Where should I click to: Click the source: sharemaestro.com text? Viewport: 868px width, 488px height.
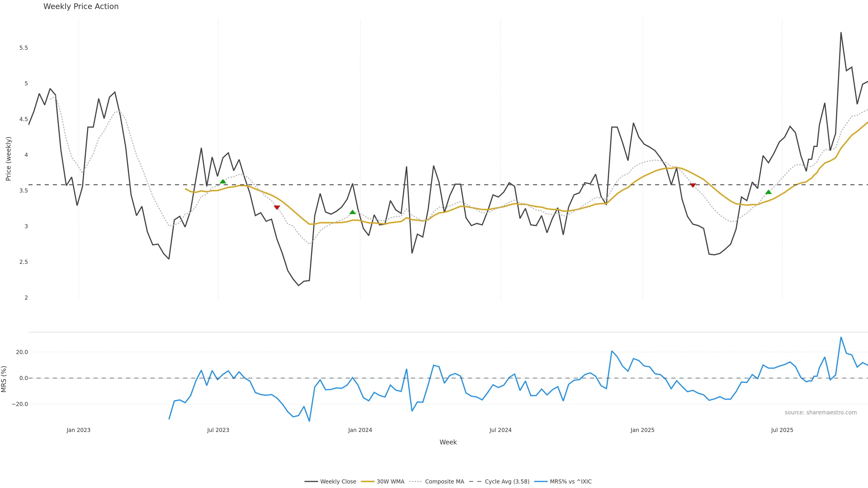(x=821, y=413)
